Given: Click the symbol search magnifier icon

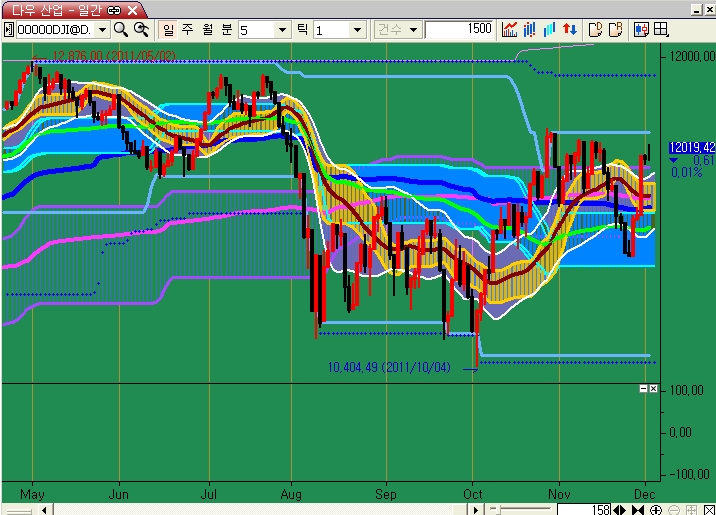Looking at the screenshot, I should (x=121, y=30).
